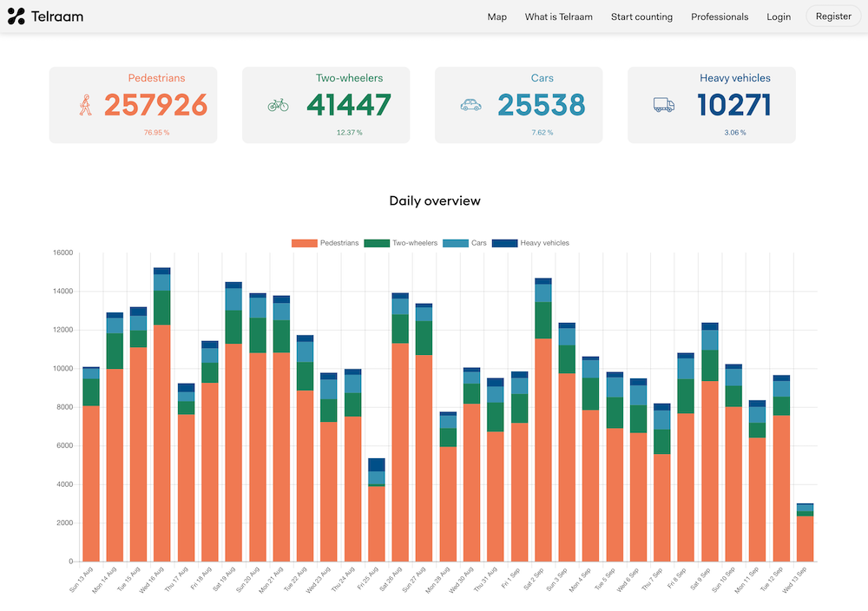
Task: Click the Login link
Action: [779, 16]
